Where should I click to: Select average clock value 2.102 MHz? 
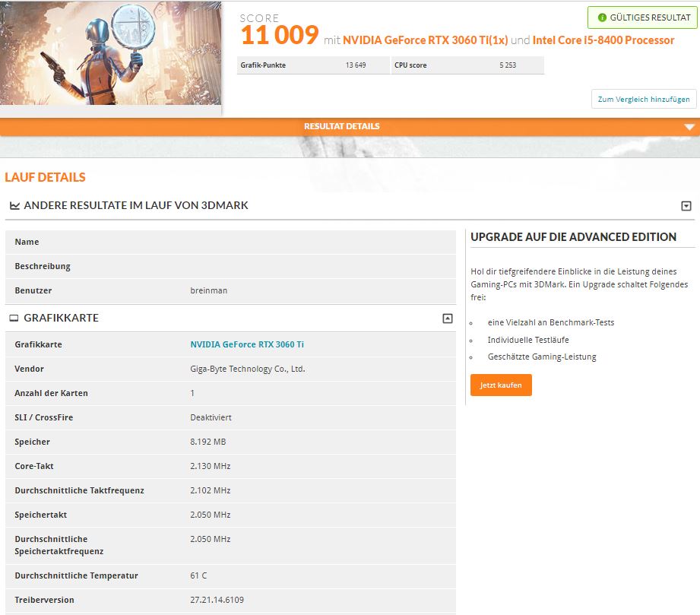coord(211,490)
